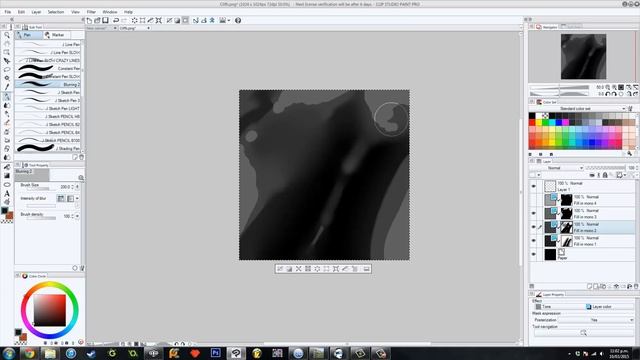Toggle the Layer color effect button

click(609, 307)
